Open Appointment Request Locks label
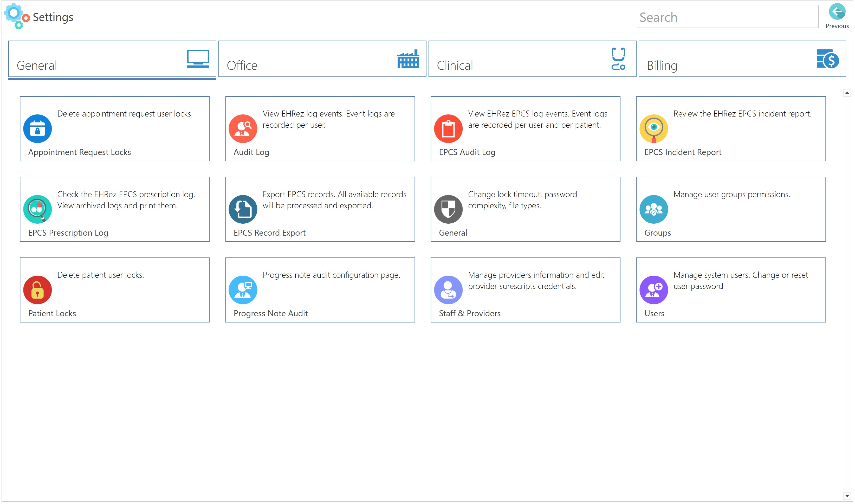The width and height of the screenshot is (855, 504). click(x=80, y=152)
